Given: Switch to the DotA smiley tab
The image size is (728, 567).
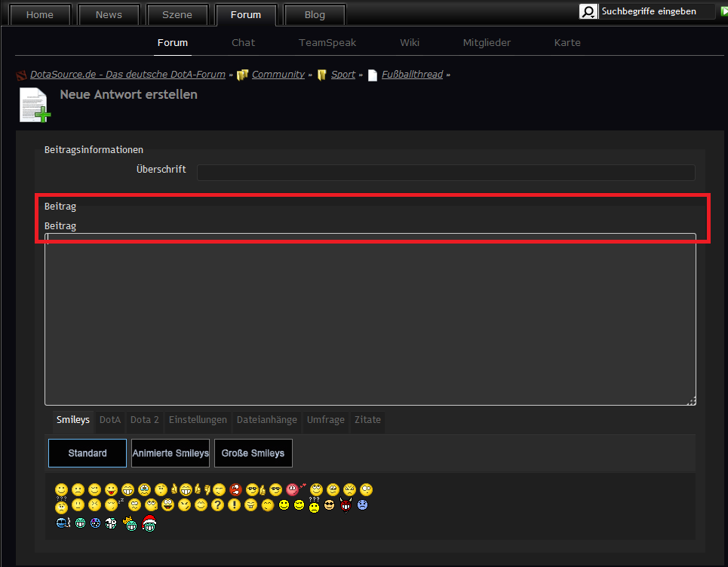Looking at the screenshot, I should 110,420.
